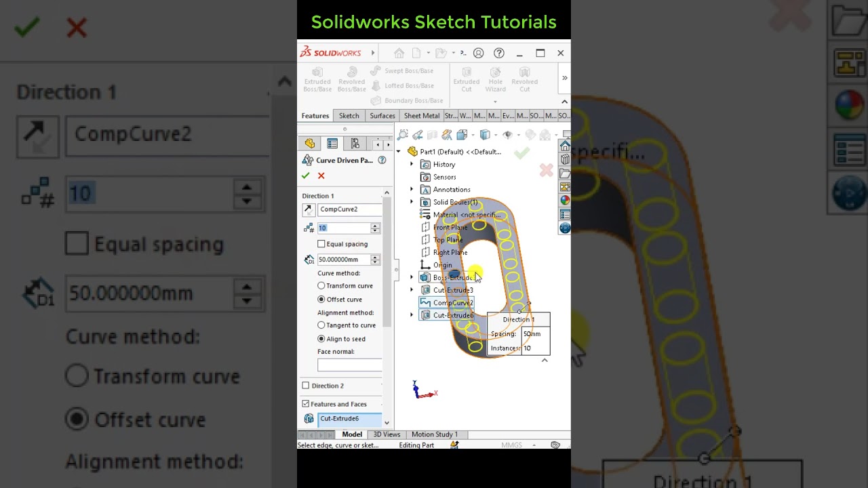Choose Lofted Boss/Base tool
This screenshot has height=488, width=868.
[402, 85]
